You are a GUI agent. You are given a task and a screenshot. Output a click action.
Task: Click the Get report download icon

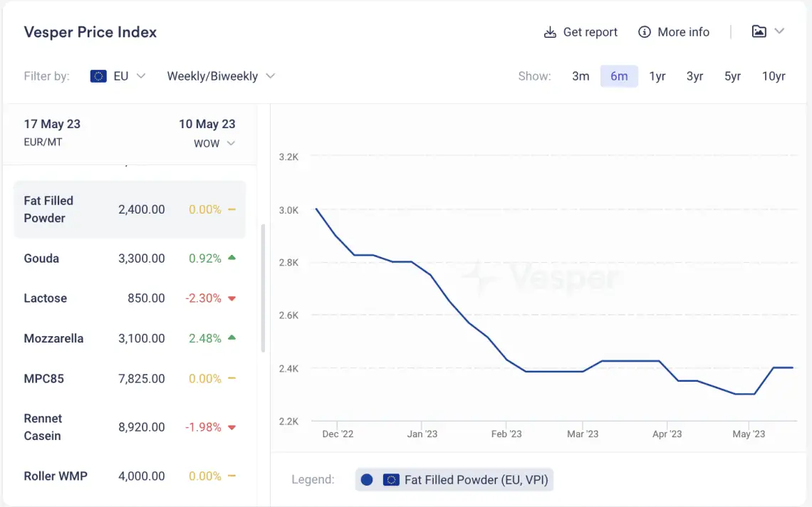pos(550,32)
